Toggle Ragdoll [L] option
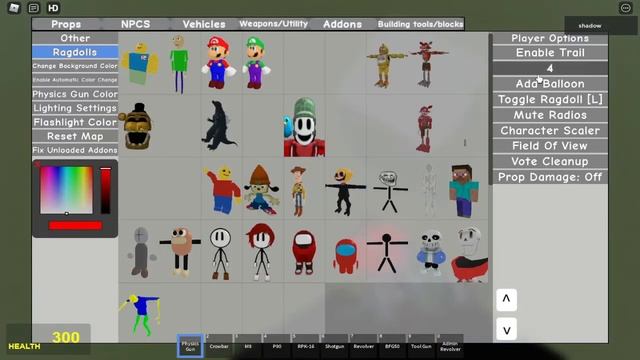 point(550,99)
